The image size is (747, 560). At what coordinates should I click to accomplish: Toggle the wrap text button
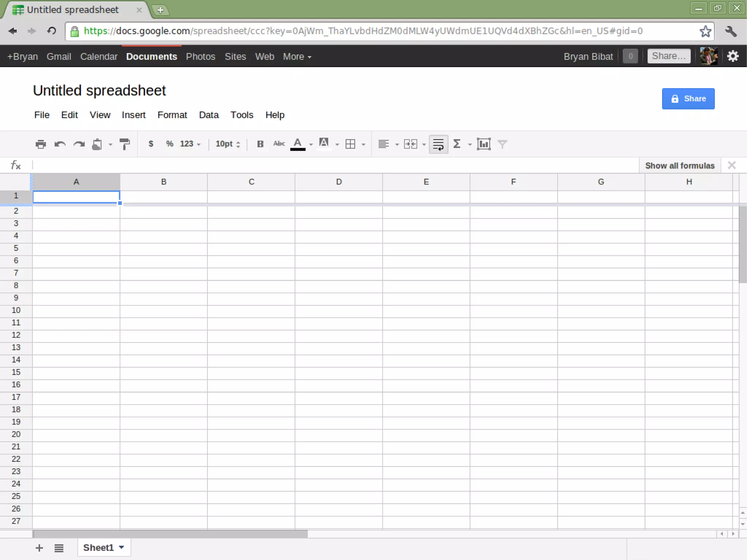(438, 144)
